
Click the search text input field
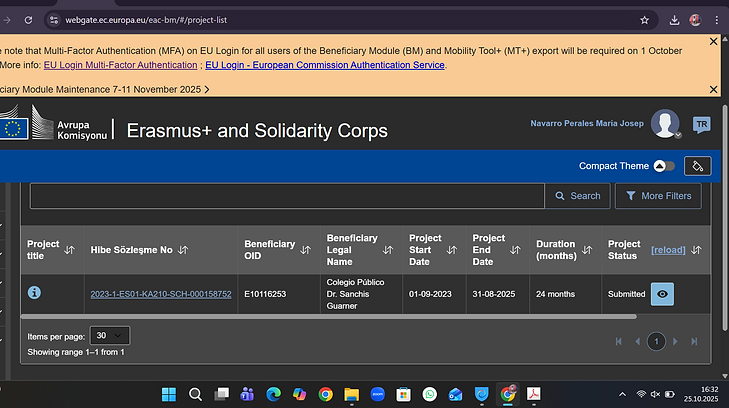click(287, 196)
